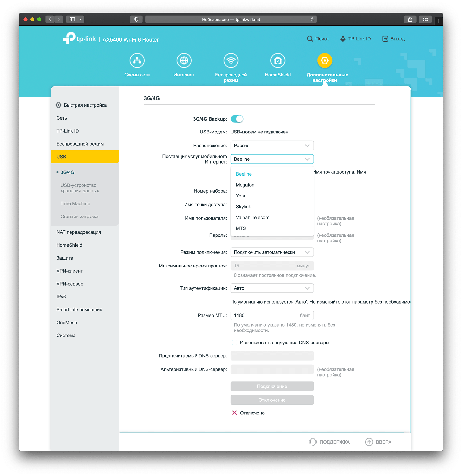
Task: Select MTS in provider list
Action: tap(272, 228)
